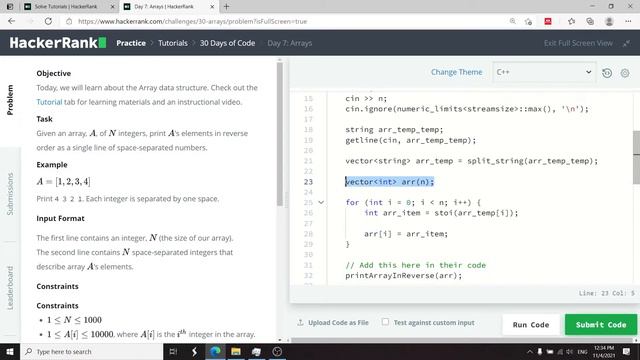Click line number 23 in gutter

308,182
